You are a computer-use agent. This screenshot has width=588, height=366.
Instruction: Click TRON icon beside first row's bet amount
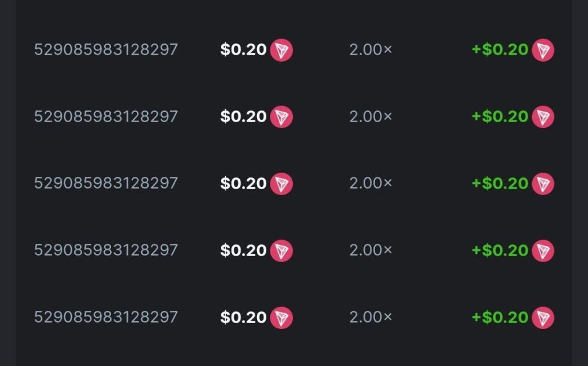point(281,51)
